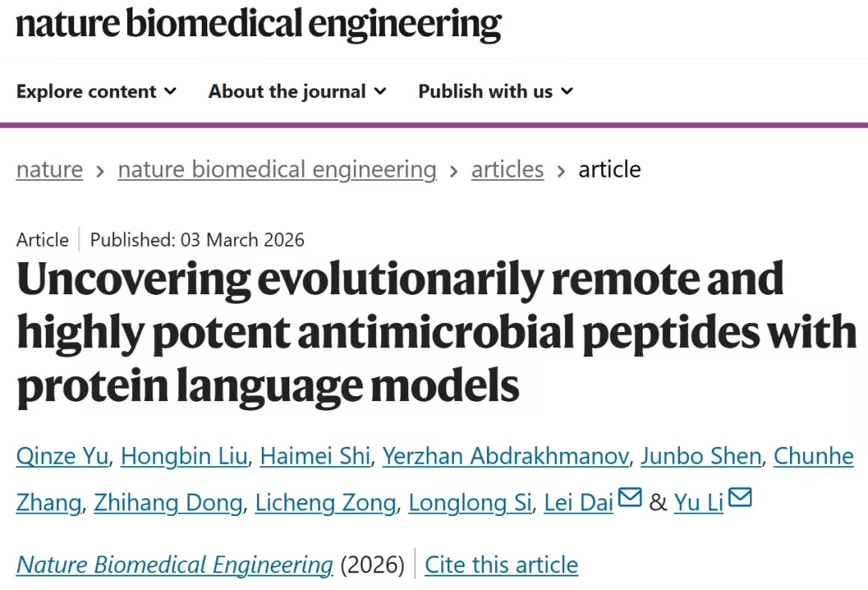Navigate to the articles breadcrumb

[507, 170]
